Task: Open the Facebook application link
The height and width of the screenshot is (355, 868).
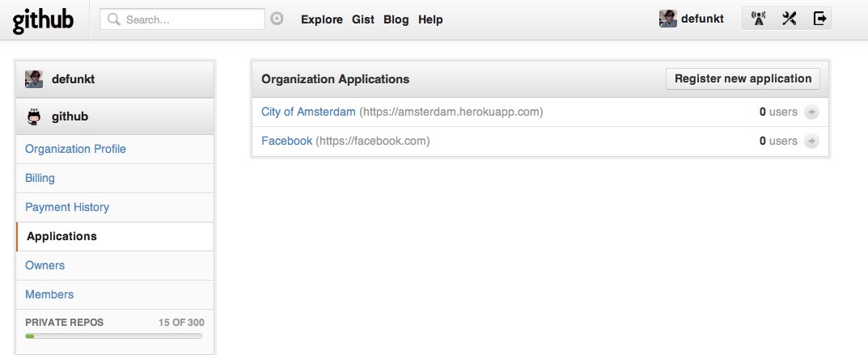Action: pos(286,141)
